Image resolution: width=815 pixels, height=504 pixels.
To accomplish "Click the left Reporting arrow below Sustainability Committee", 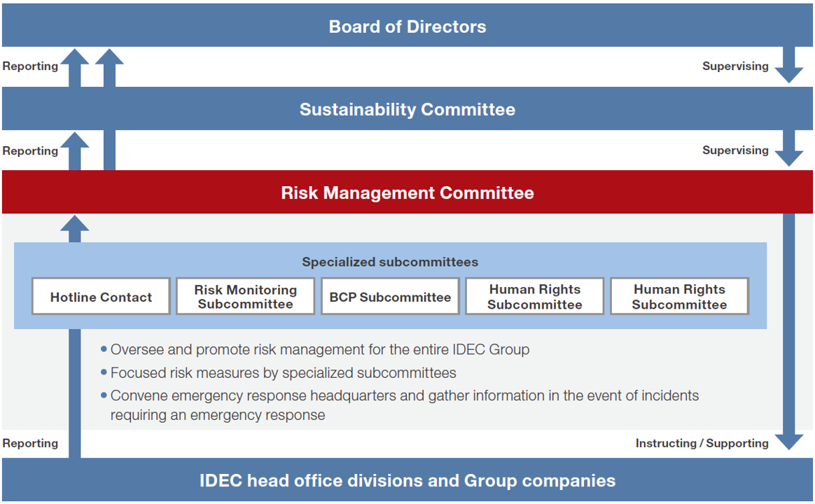I will coord(74,150).
